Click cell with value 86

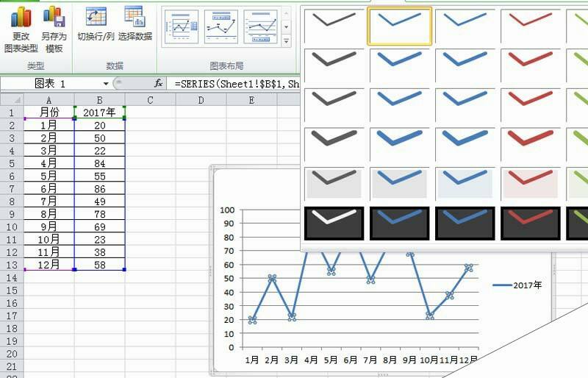pos(99,188)
